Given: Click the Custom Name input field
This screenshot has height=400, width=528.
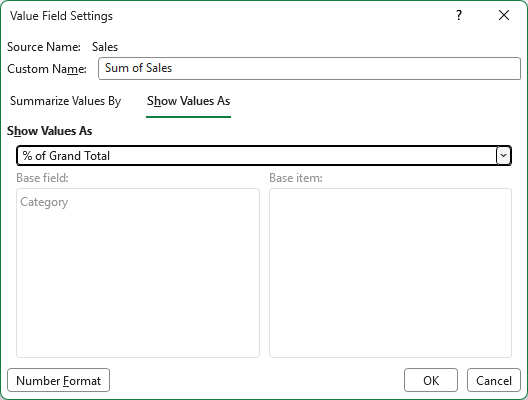Looking at the screenshot, I should point(309,69).
